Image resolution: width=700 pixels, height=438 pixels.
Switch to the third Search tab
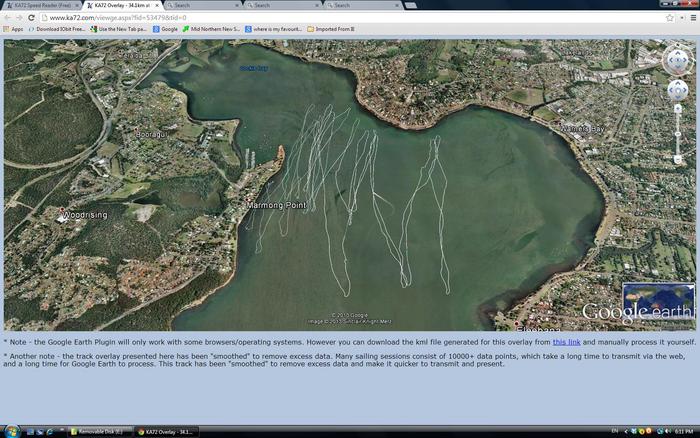click(x=362, y=5)
